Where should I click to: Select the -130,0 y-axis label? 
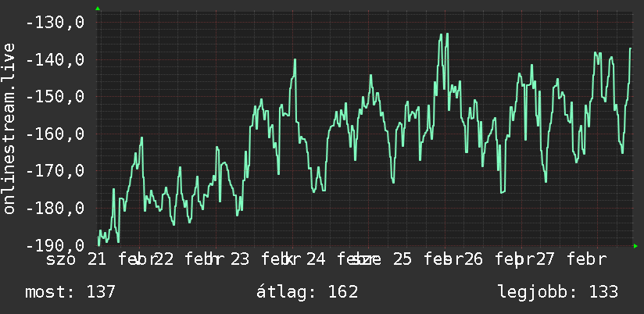point(55,22)
